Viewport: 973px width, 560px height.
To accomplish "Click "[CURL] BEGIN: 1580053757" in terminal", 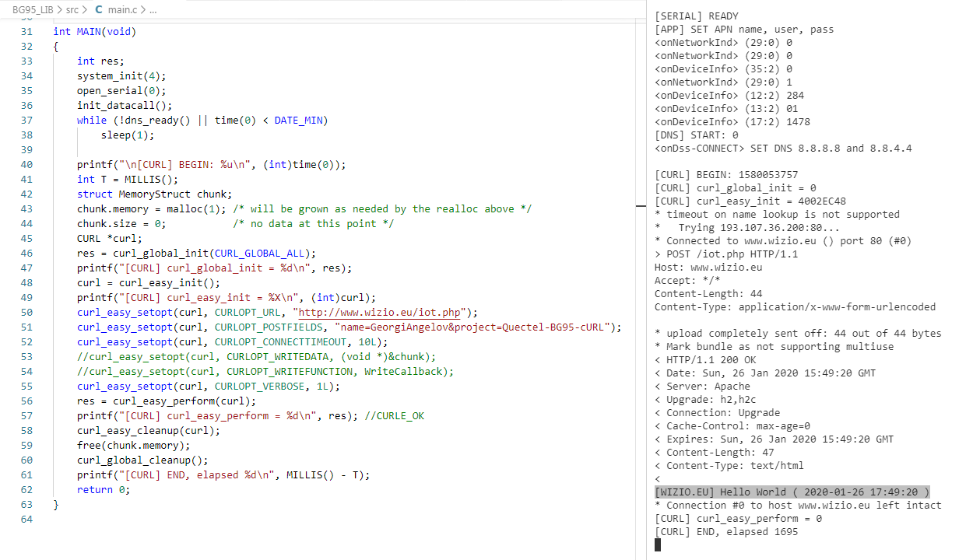I will point(726,175).
